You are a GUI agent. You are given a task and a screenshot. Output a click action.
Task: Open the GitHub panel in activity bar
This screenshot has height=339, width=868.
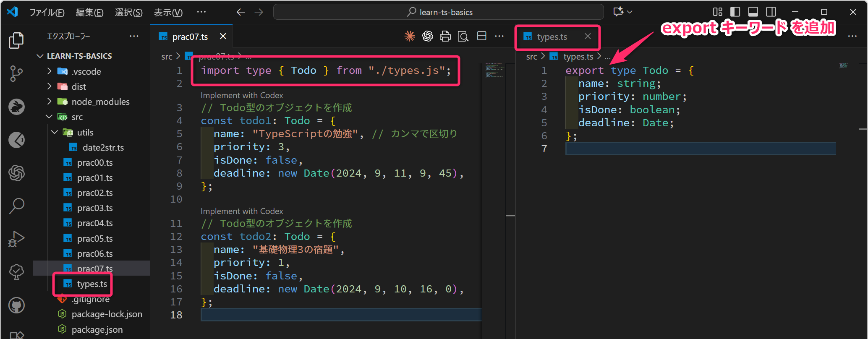point(16,305)
